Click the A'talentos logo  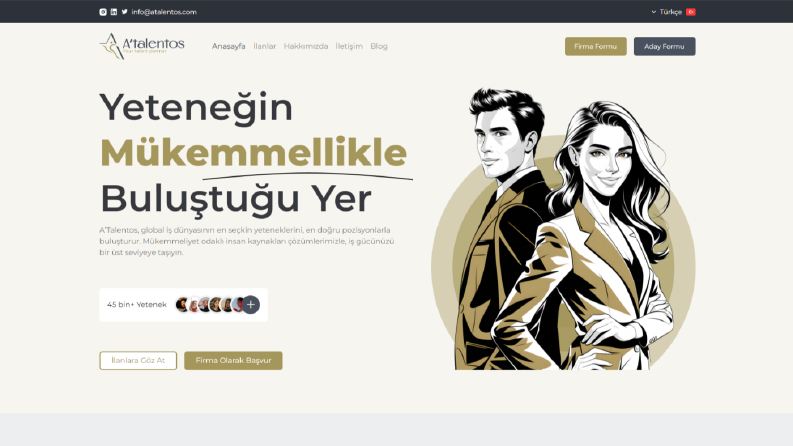[x=142, y=46]
